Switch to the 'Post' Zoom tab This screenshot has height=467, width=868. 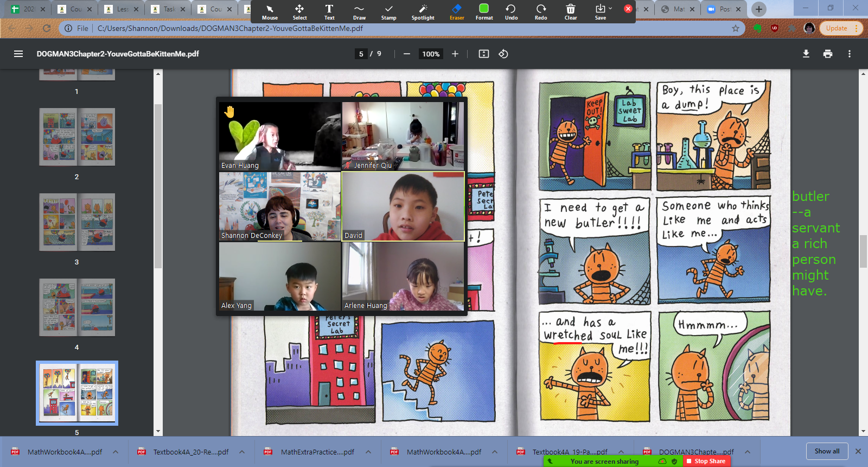point(724,9)
